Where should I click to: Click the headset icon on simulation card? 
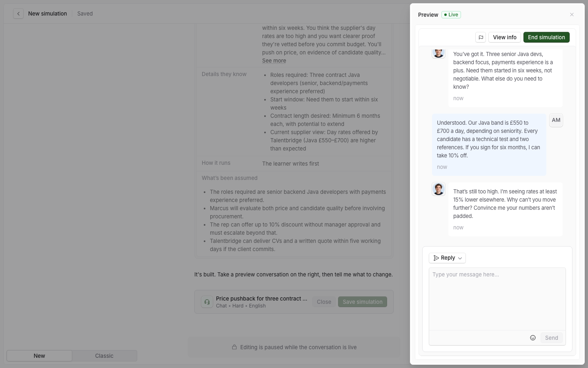coord(207,302)
